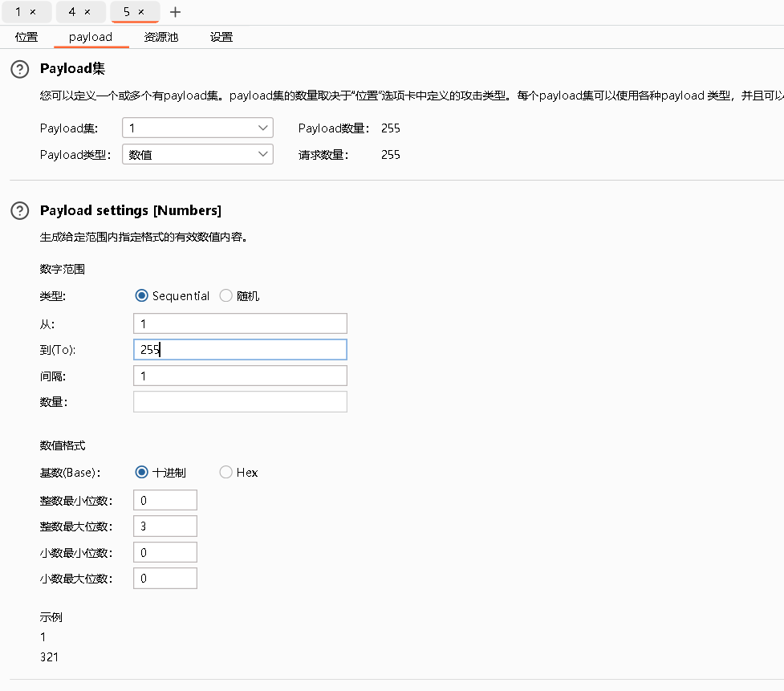Click the example value 321
This screenshot has width=784, height=691.
coord(49,657)
